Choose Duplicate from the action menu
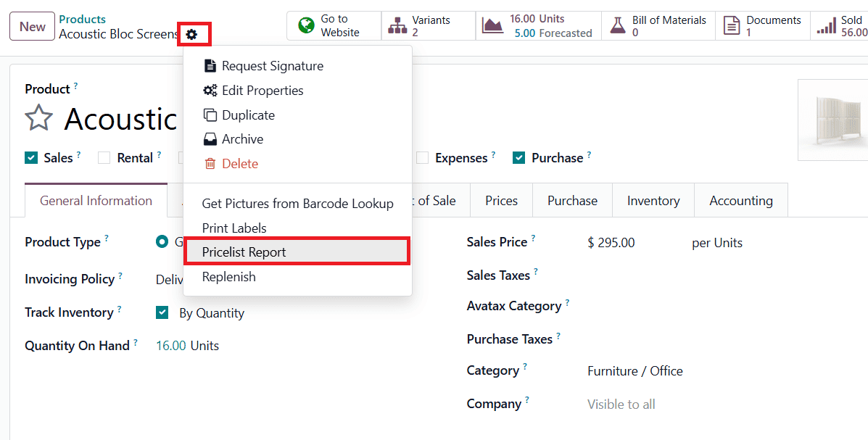 pos(247,115)
